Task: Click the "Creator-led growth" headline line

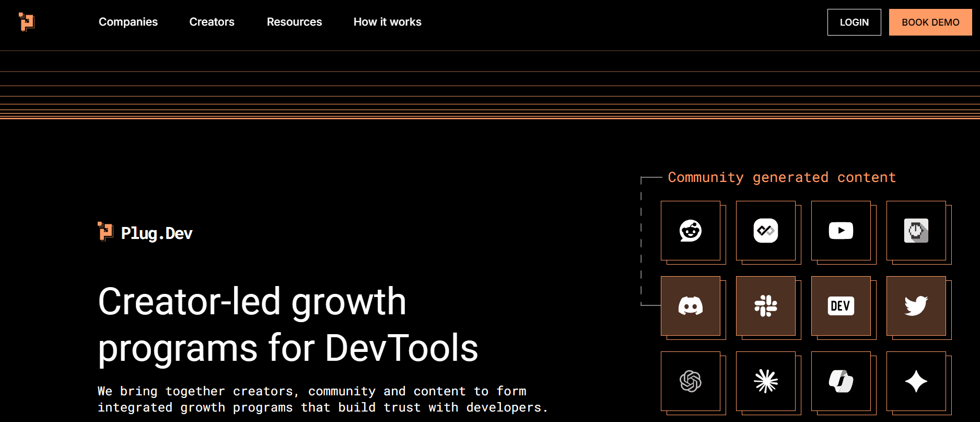Action: [252, 302]
